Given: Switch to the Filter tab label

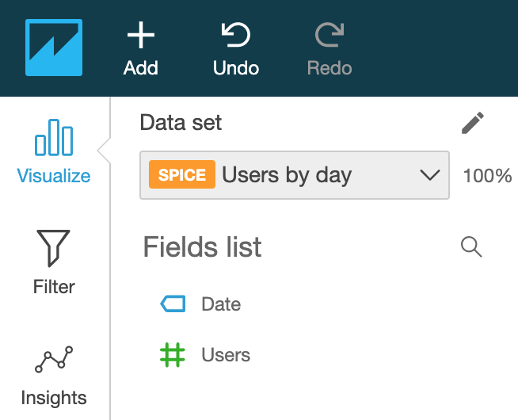Looking at the screenshot, I should pyautogui.click(x=54, y=286).
